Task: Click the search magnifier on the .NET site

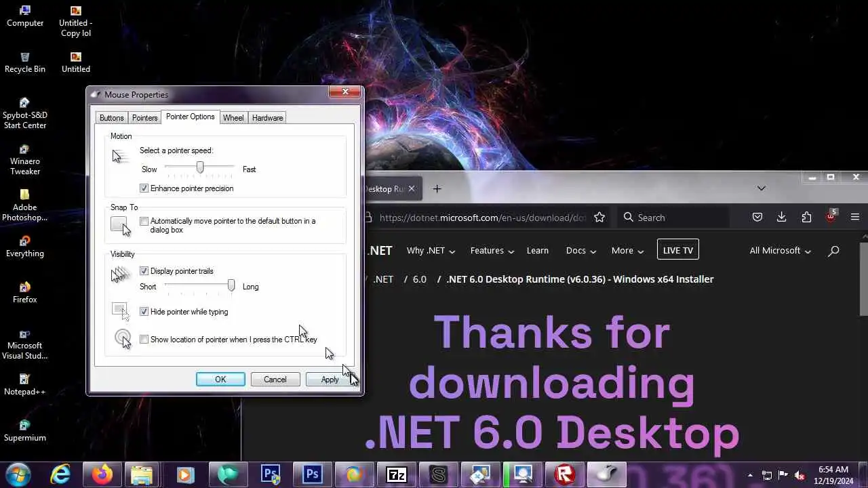Action: [833, 251]
